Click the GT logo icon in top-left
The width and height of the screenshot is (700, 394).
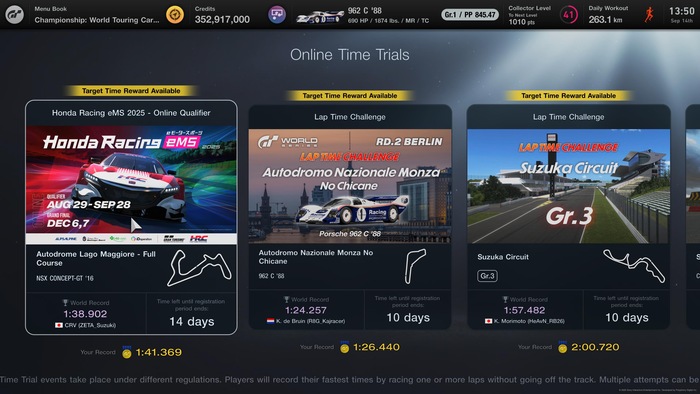tap(14, 15)
